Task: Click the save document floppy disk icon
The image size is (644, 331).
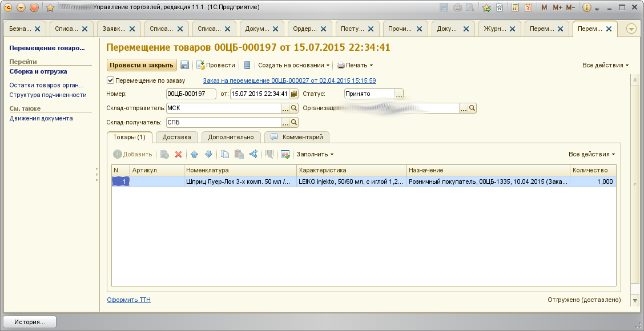Action: pos(185,65)
